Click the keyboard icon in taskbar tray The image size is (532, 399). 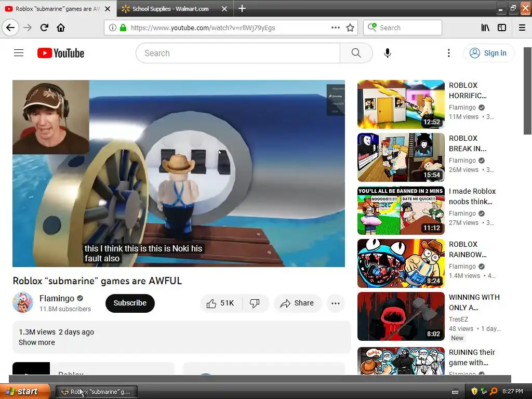[455, 392]
